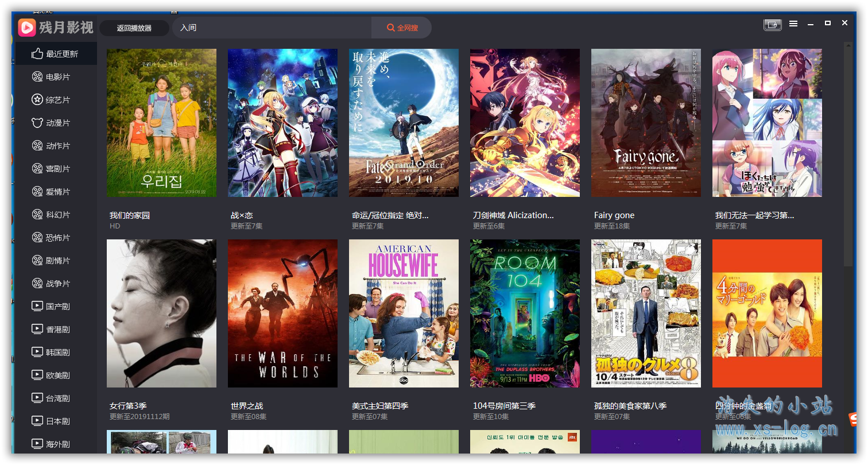Click the reel icon beside 喜剧片
This screenshot has height=465, width=868.
pos(37,168)
